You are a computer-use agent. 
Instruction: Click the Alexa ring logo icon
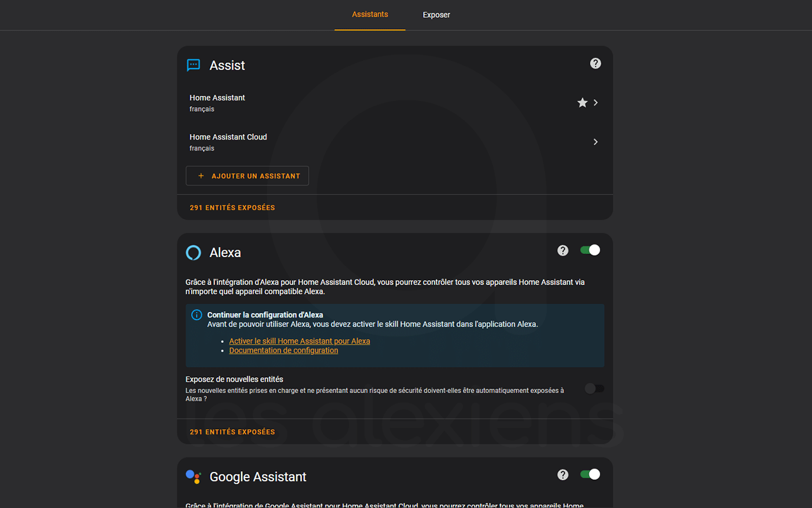(193, 253)
